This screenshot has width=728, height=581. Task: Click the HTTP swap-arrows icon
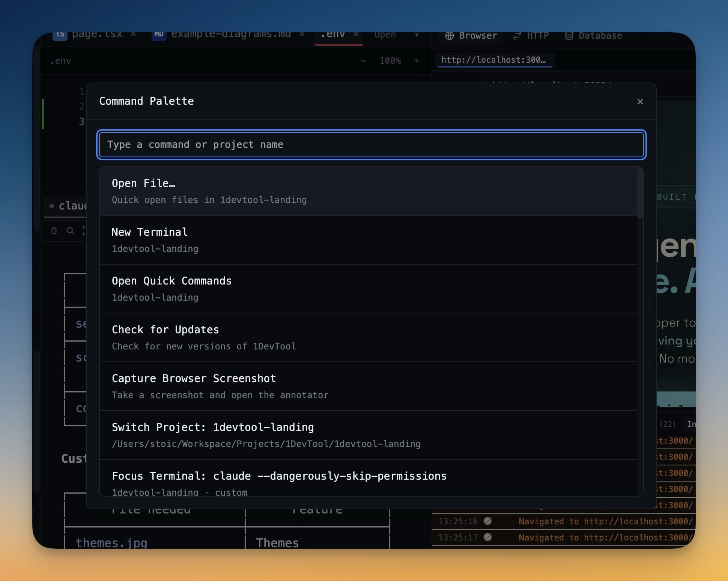tap(517, 35)
